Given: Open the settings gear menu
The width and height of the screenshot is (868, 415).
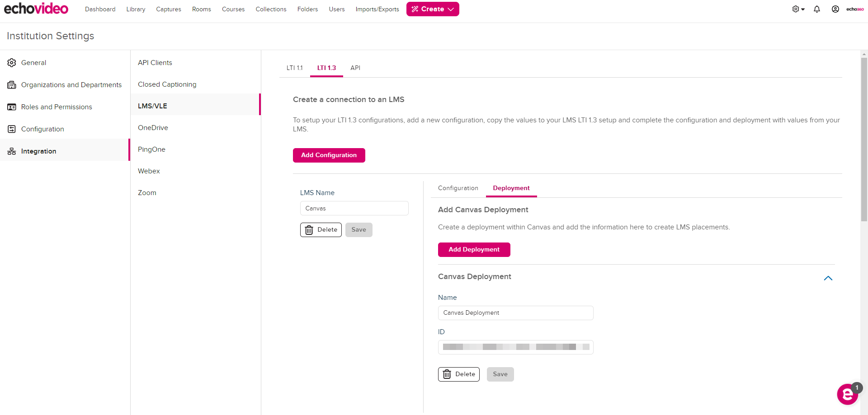Looking at the screenshot, I should point(798,9).
